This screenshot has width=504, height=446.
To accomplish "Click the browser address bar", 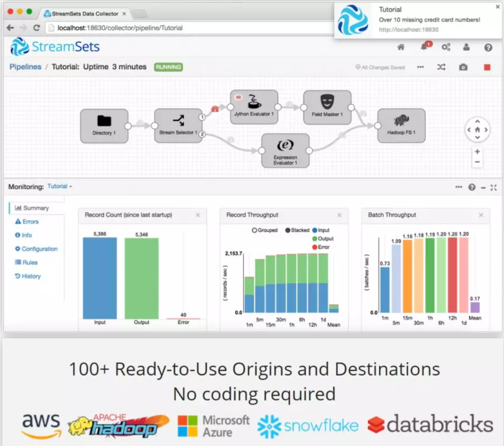I will [190, 28].
